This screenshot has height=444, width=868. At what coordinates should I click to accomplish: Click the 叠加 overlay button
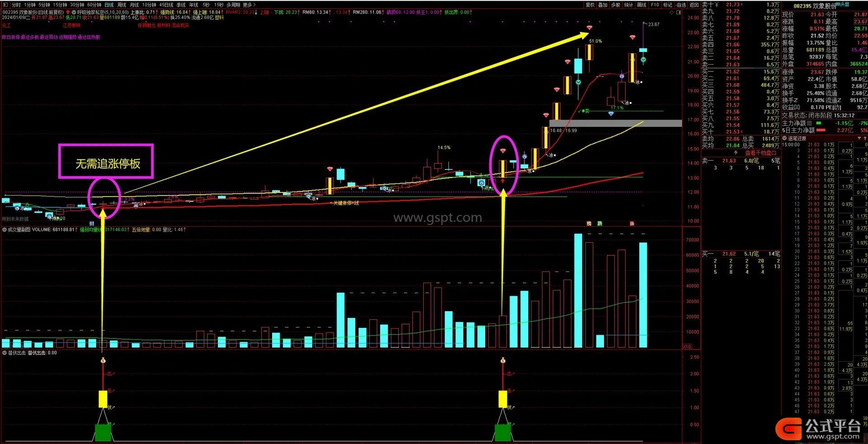tap(603, 5)
